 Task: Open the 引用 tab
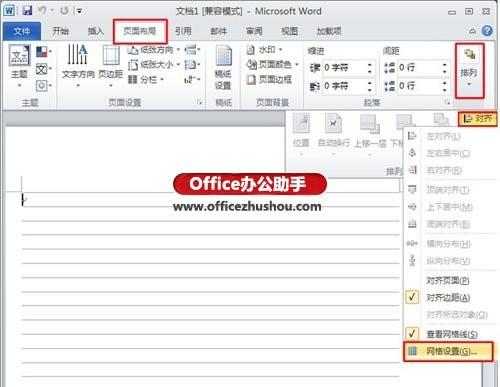pos(183,31)
